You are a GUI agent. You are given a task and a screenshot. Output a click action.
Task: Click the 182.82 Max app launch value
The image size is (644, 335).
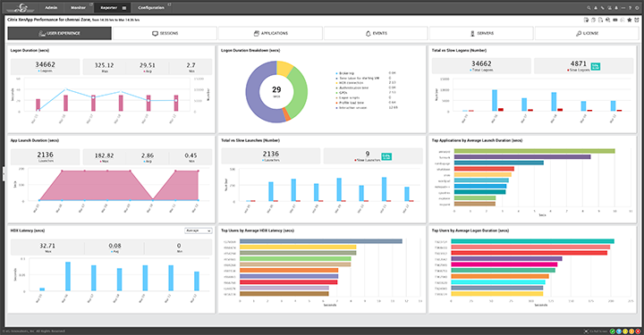pyautogui.click(x=105, y=155)
